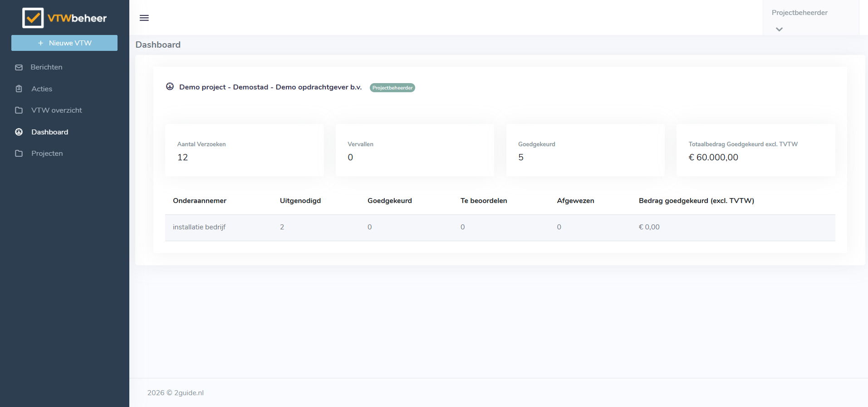Click the Goedgekeurd statistics card
The image size is (868, 407).
point(585,150)
